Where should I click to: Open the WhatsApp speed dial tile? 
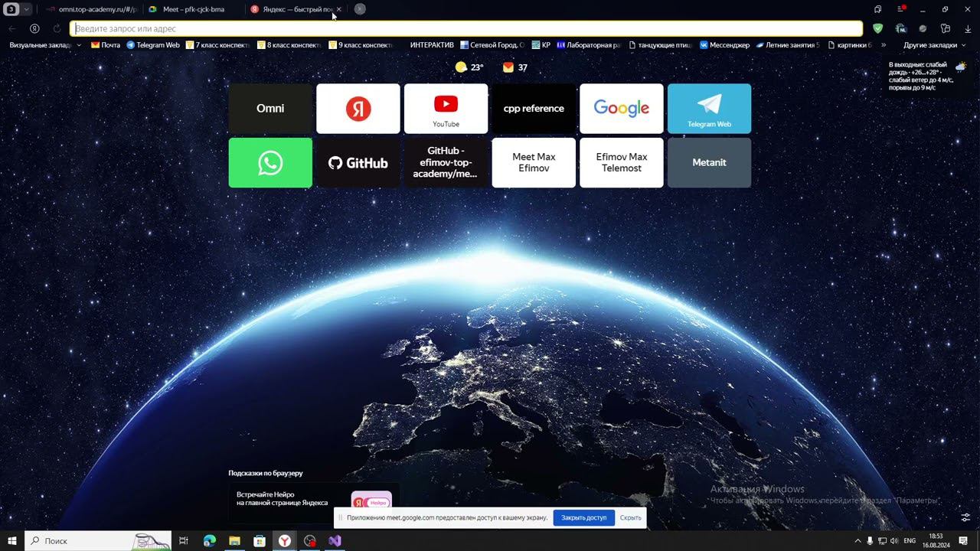(270, 163)
